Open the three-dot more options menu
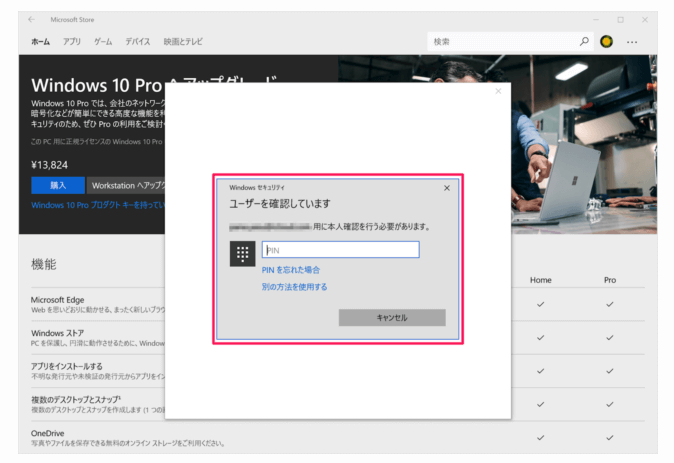This screenshot has height=463, width=674. 632,42
